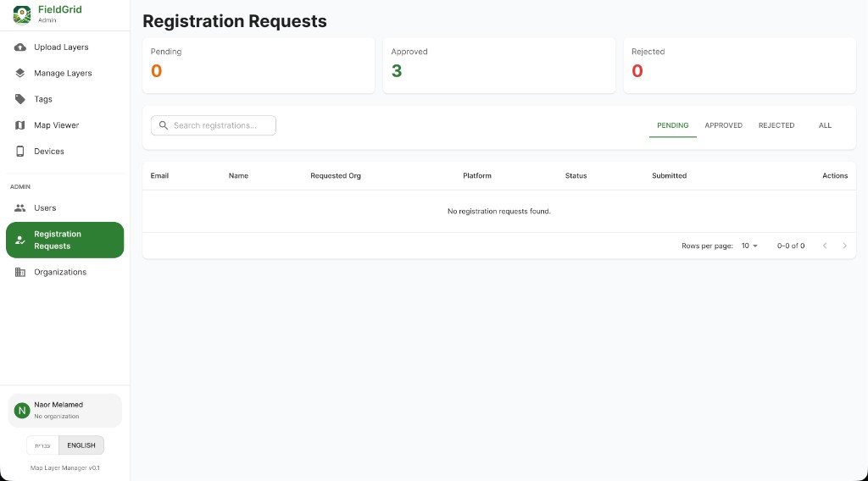Switch to the Approved tab
This screenshot has width=868, height=481.
point(724,125)
